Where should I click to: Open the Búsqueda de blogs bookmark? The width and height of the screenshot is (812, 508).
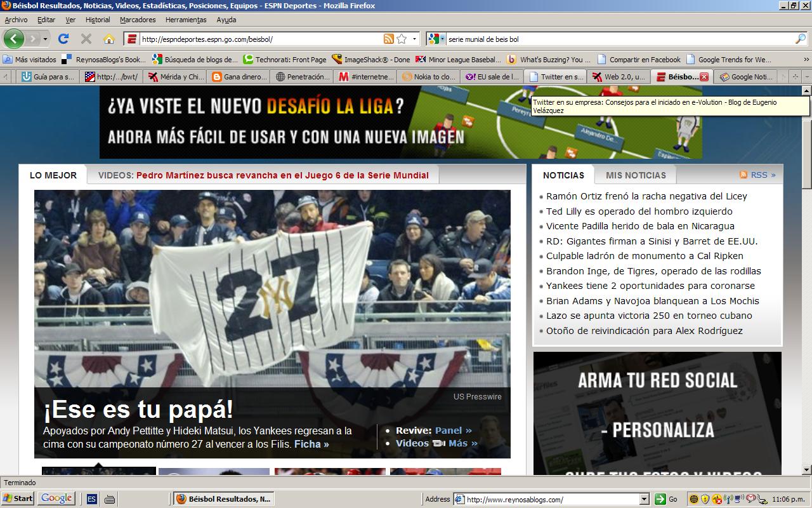[195, 60]
